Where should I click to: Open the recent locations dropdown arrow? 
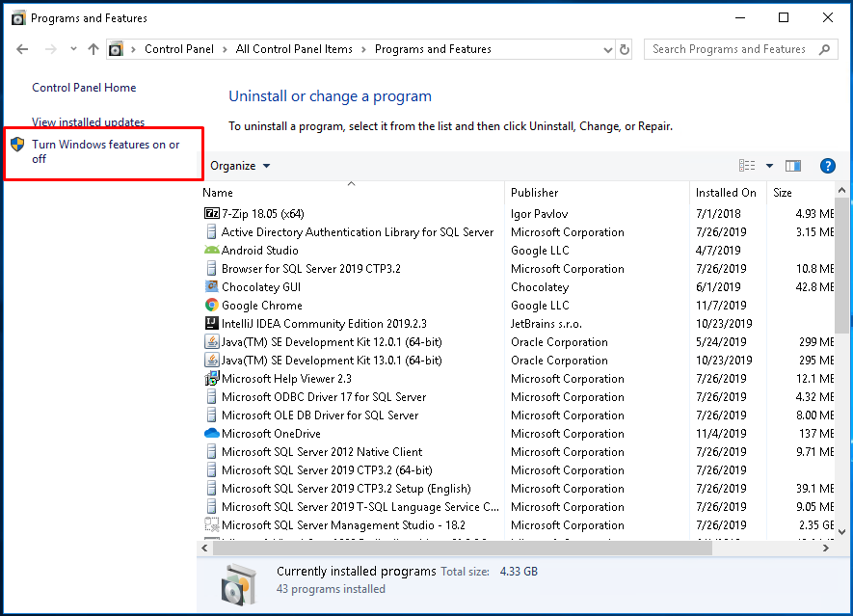tap(73, 49)
